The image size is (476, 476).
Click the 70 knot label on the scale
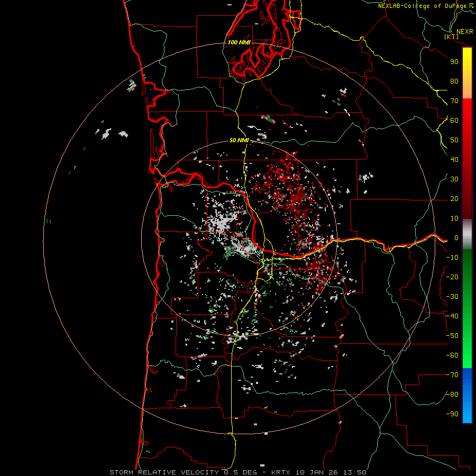454,101
